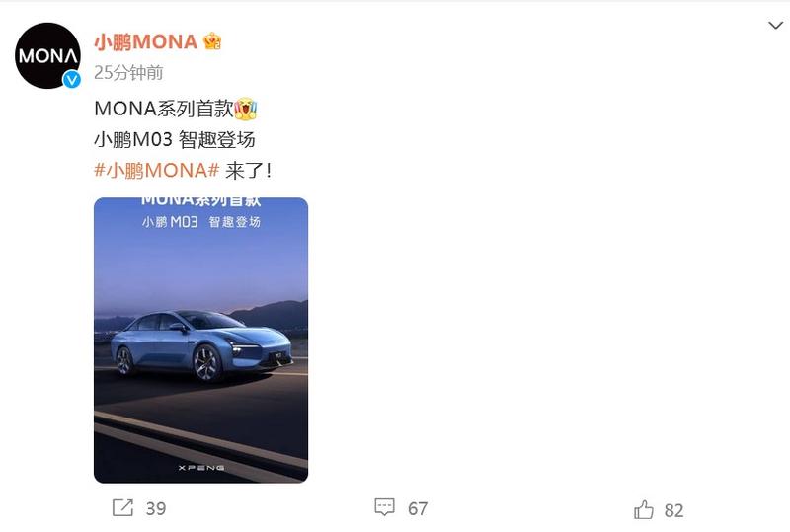Screen dimensions: 790x532
Task: Click the blue car in the poster
Action: [x=201, y=345]
